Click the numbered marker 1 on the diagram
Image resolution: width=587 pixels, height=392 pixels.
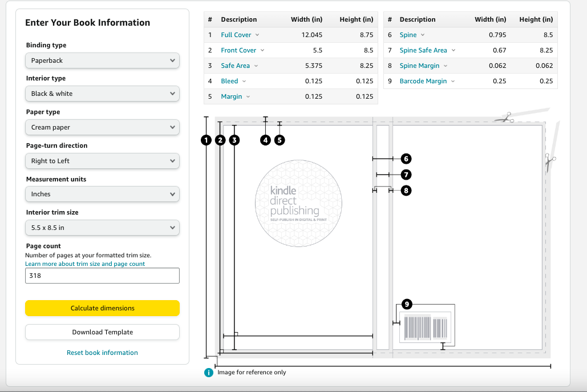pyautogui.click(x=207, y=140)
